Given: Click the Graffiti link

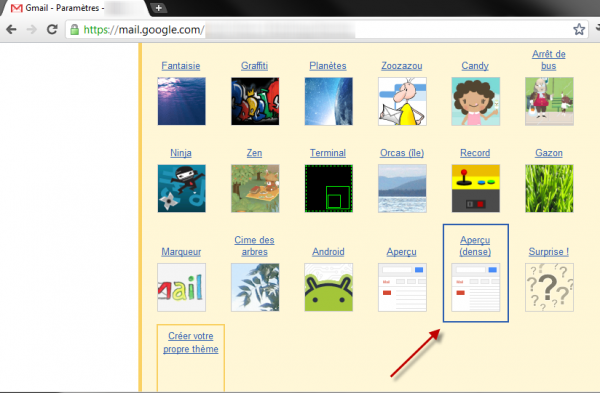Looking at the screenshot, I should (x=254, y=66).
